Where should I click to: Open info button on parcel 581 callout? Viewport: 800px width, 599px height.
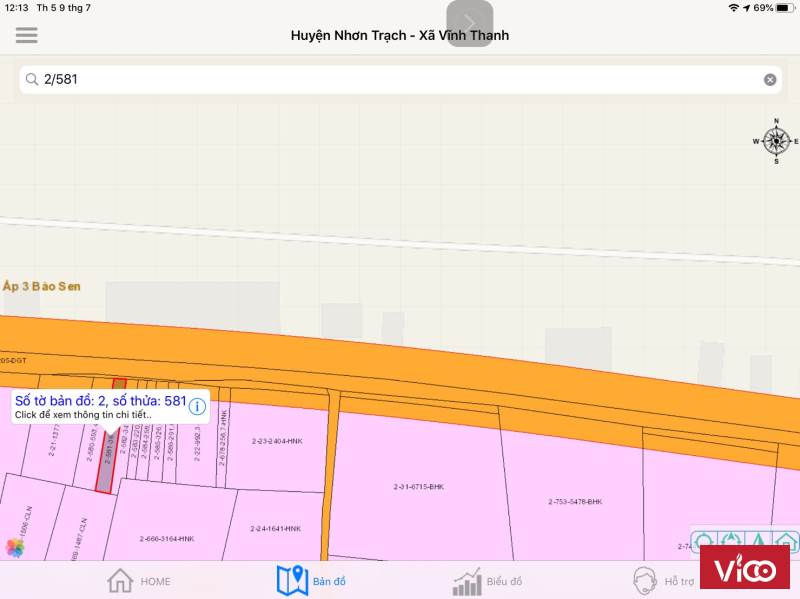pos(197,406)
